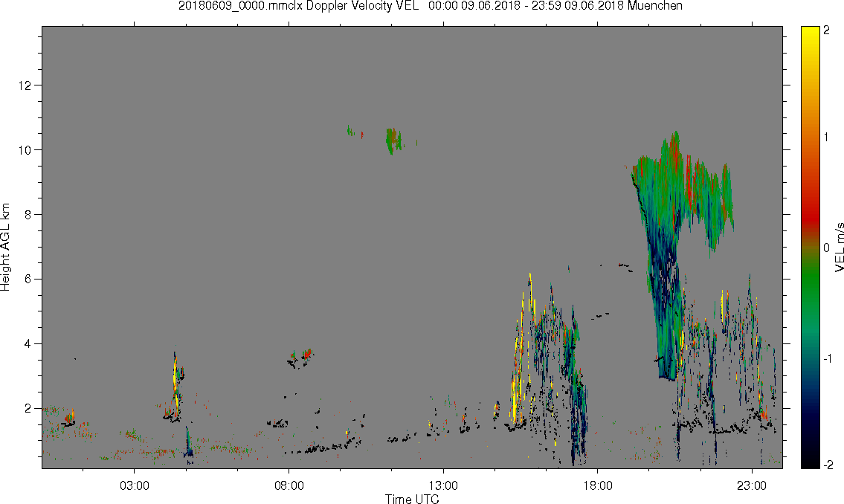The width and height of the screenshot is (844, 504).
Task: Click the height label '12'
Action: [x=25, y=85]
